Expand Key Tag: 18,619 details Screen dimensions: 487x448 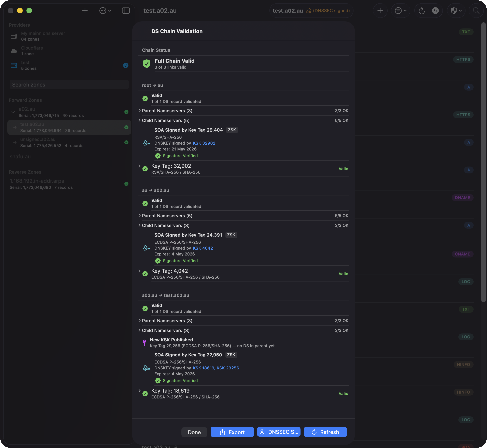click(x=139, y=391)
